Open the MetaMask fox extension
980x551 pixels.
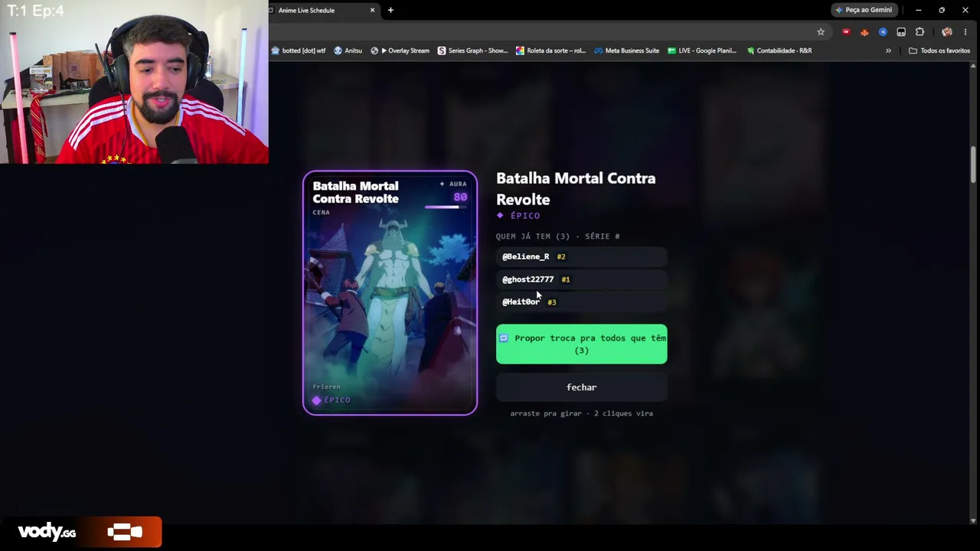tap(864, 32)
